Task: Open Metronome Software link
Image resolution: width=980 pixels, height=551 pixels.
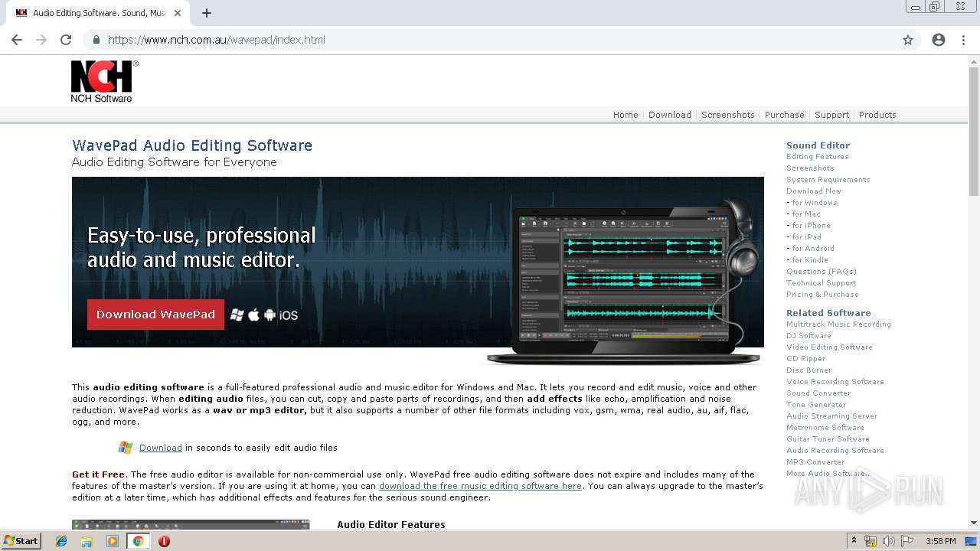Action: (825, 428)
